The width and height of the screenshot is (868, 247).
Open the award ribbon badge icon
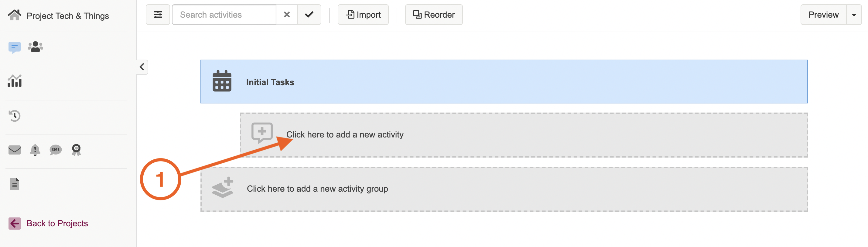pos(76,150)
